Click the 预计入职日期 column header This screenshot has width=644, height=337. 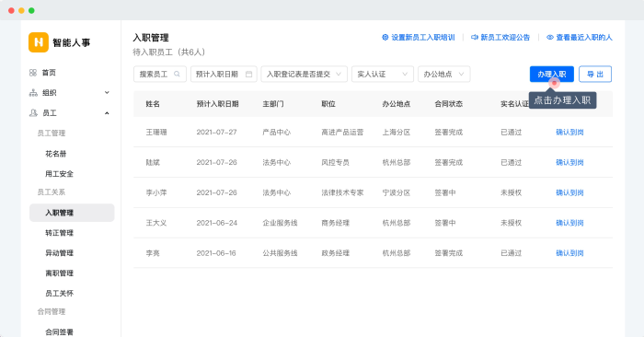pyautogui.click(x=218, y=103)
